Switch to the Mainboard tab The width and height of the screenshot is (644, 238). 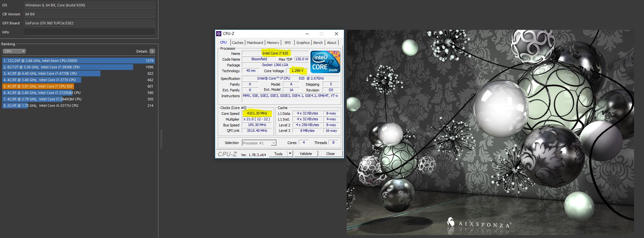point(255,43)
